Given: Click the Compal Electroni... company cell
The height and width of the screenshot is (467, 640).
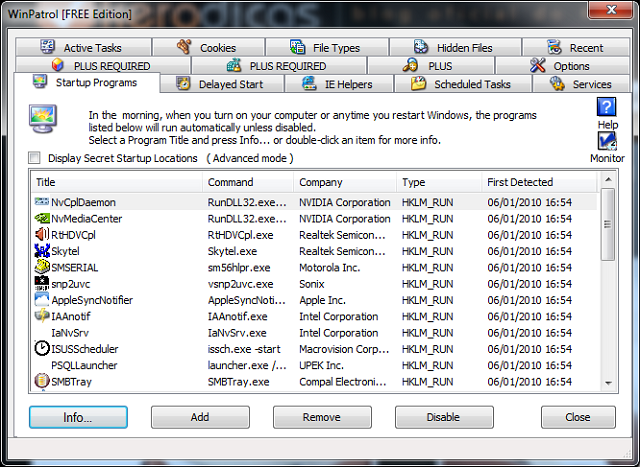Looking at the screenshot, I should click(343, 382).
